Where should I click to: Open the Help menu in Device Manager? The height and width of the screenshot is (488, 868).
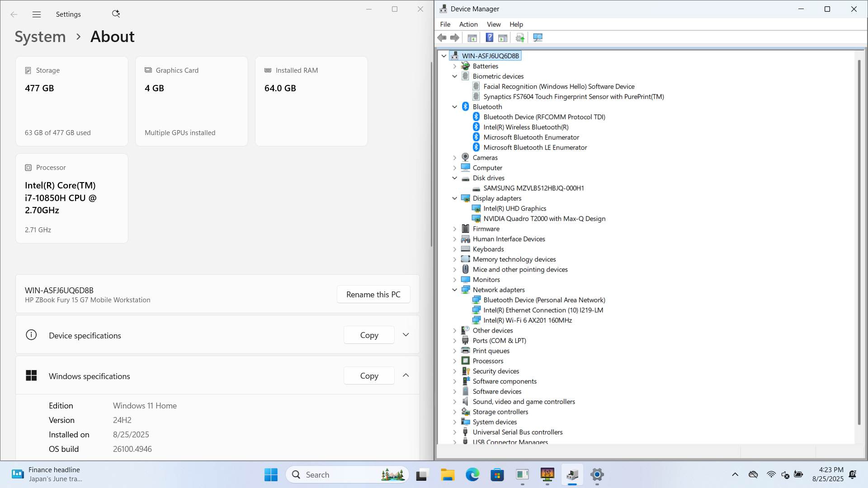[516, 24]
